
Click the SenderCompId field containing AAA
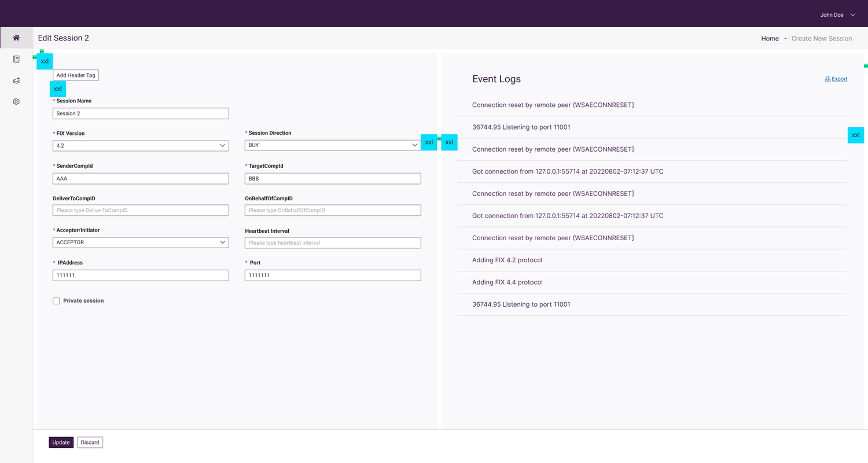tap(141, 179)
